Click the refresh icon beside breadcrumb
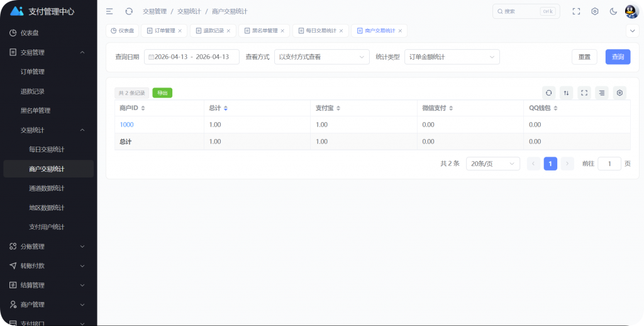The height and width of the screenshot is (326, 644). click(129, 11)
